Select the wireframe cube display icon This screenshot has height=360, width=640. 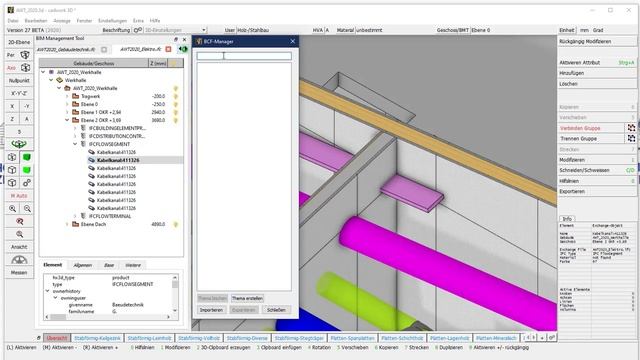tap(12, 157)
